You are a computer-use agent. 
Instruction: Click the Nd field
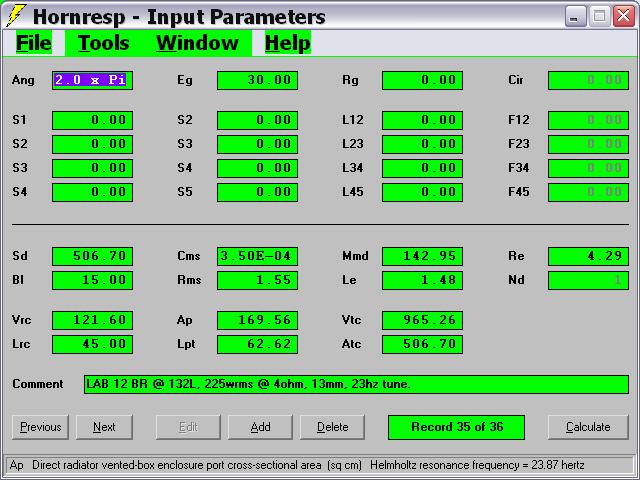tap(588, 280)
